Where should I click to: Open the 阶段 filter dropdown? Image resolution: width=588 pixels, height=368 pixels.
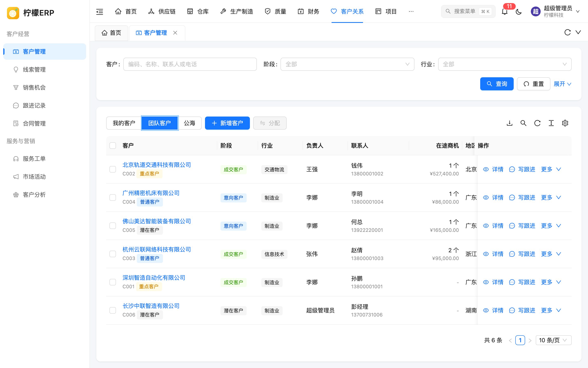347,64
